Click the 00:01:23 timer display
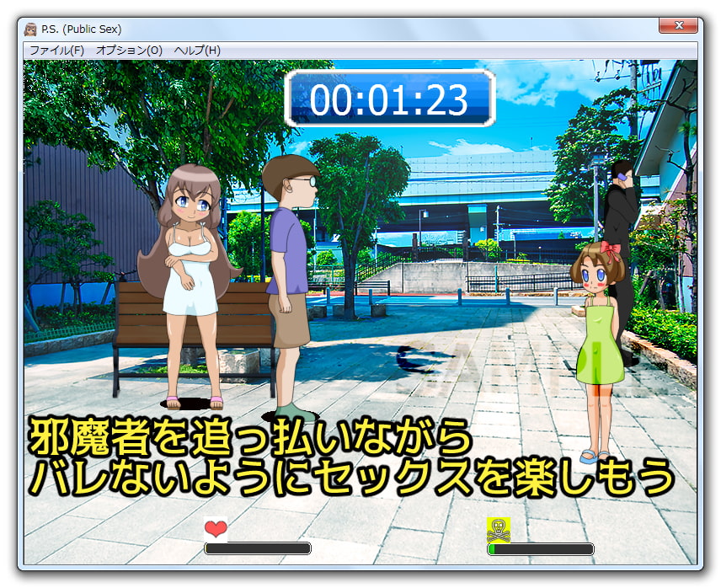The image size is (721, 588). pyautogui.click(x=389, y=99)
